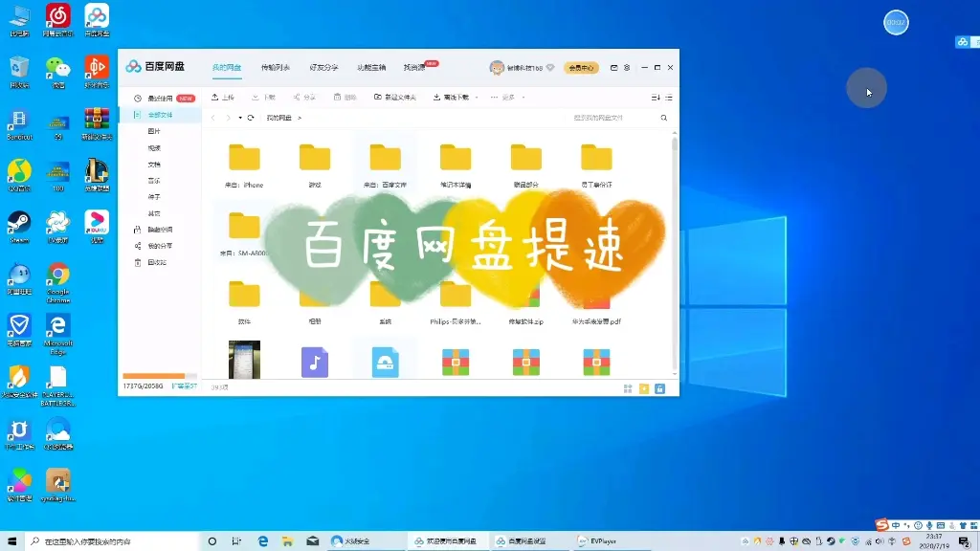This screenshot has width=980, height=551.
Task: Click the grayed delete toolbar button
Action: 345,98
